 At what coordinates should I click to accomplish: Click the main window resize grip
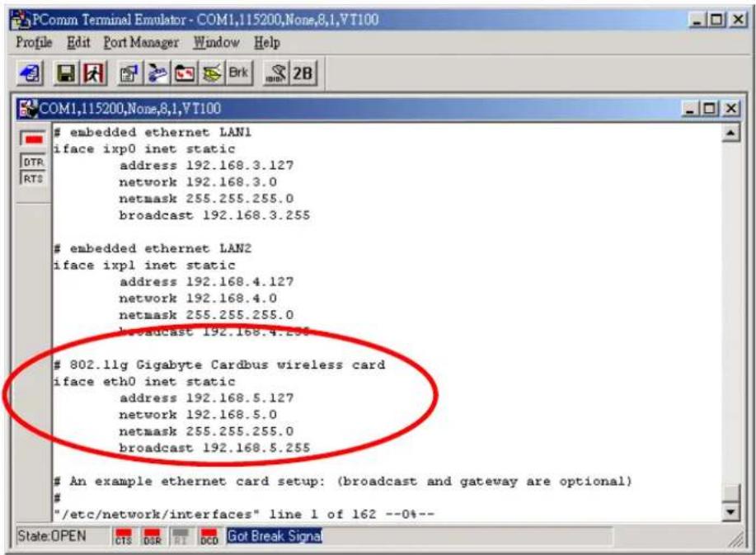(736, 540)
